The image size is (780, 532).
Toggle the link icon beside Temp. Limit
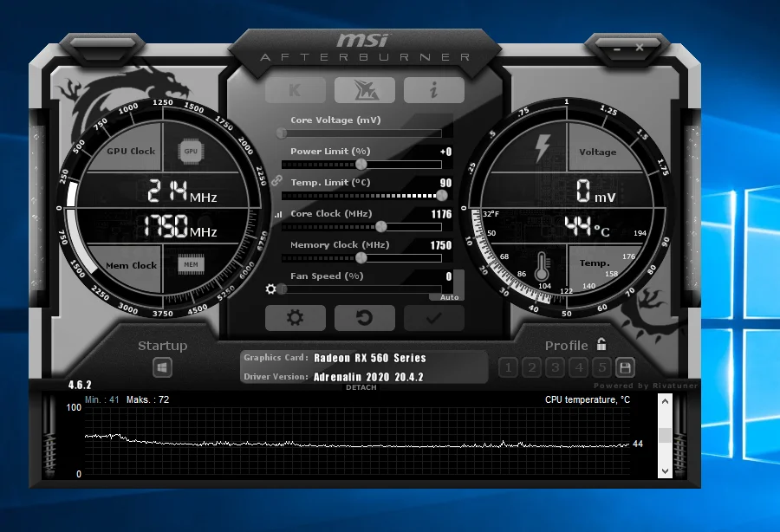(276, 180)
